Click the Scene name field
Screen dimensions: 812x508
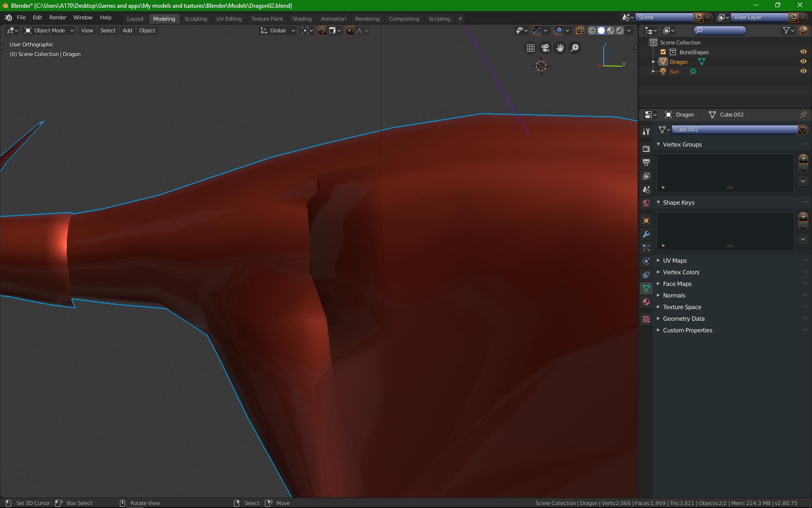tap(664, 17)
